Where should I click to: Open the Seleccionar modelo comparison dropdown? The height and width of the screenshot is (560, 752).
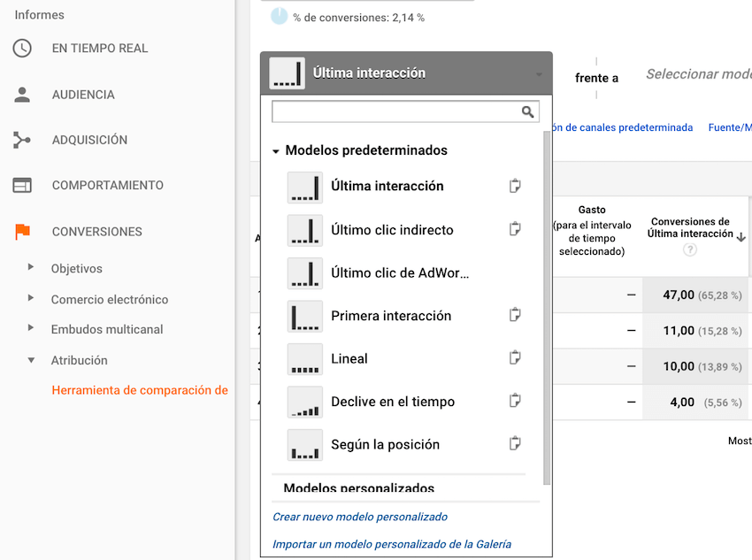click(x=698, y=74)
